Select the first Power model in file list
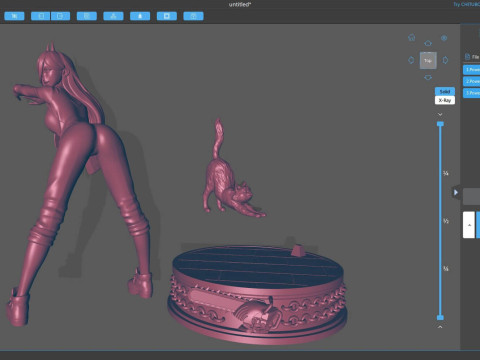Screen dimensions: 480x360 [x=471, y=70]
